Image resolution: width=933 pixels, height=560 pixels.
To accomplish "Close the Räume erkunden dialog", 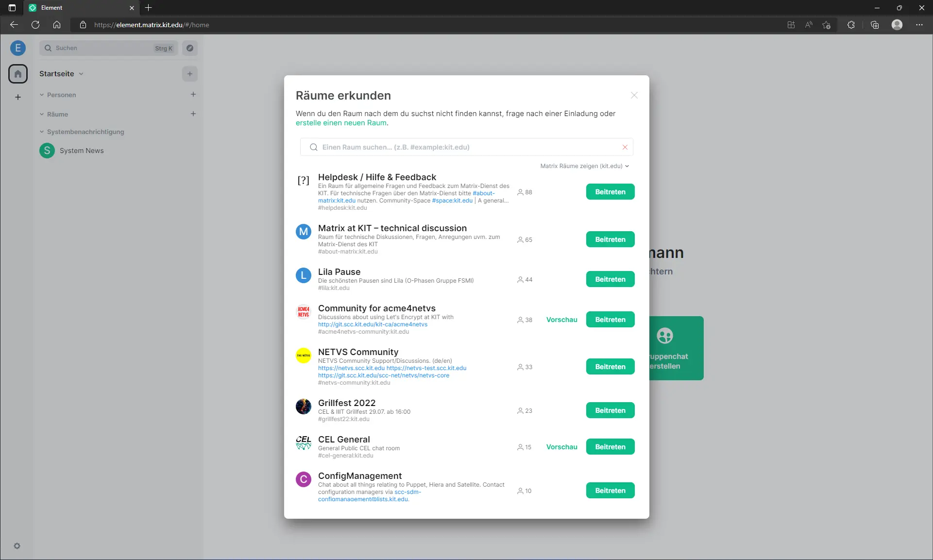I will [634, 95].
